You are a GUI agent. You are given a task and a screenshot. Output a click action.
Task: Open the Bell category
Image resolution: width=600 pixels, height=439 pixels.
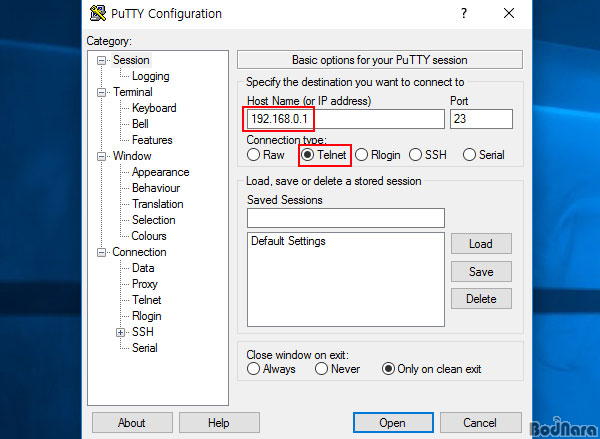(140, 124)
